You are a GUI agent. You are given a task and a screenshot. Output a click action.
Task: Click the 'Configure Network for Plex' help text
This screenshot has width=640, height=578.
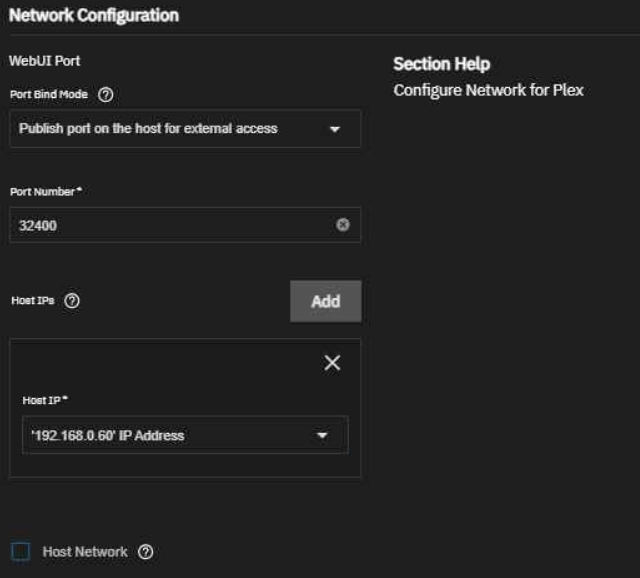[488, 90]
